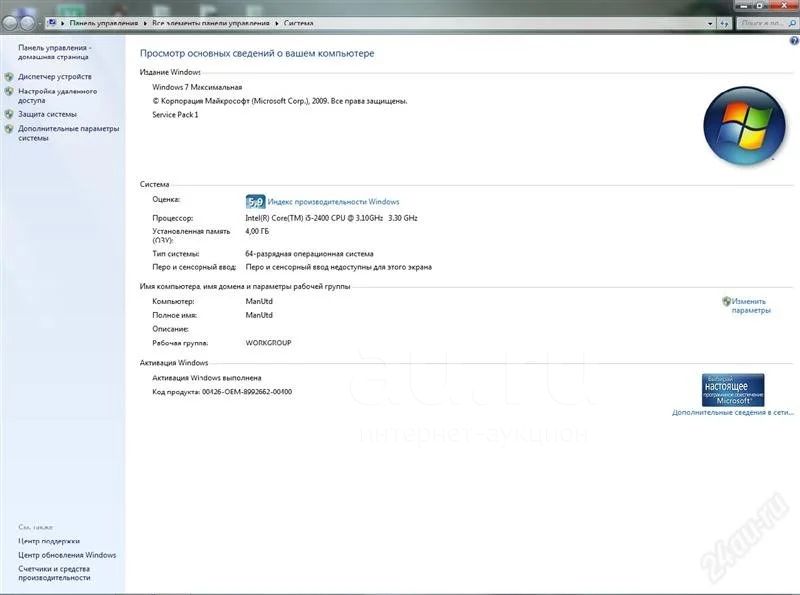Open the Help question mark icon
The width and height of the screenshot is (800, 595).
coord(794,41)
